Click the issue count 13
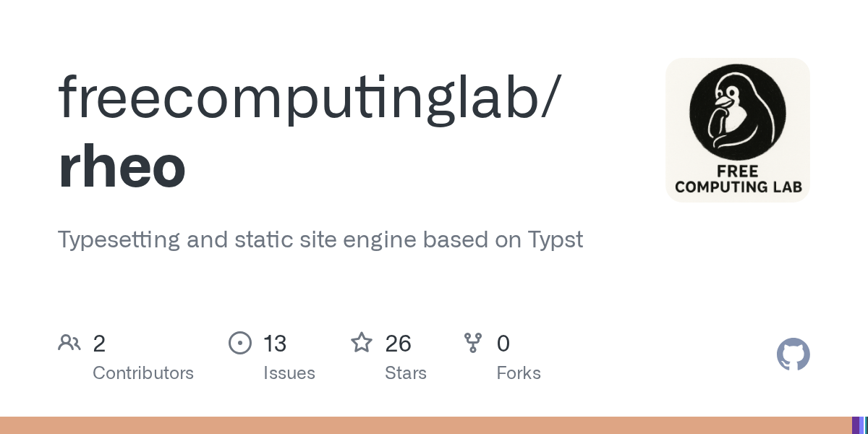Viewport: 868px width, 434px height. tap(275, 344)
